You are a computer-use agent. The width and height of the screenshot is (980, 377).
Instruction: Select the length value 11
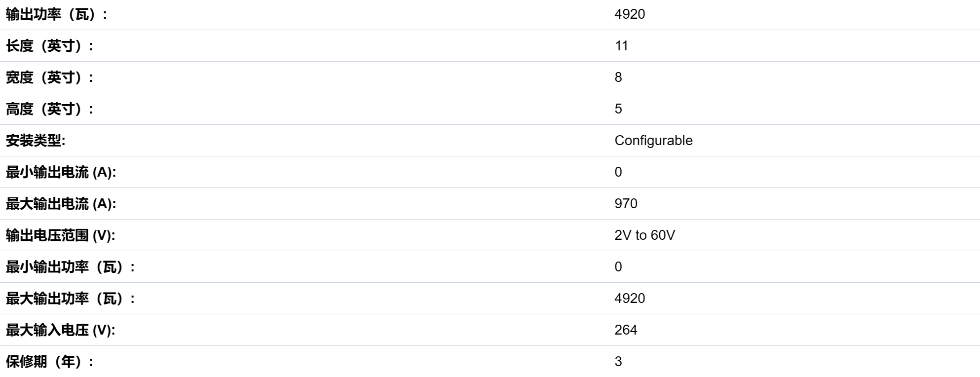pos(621,46)
